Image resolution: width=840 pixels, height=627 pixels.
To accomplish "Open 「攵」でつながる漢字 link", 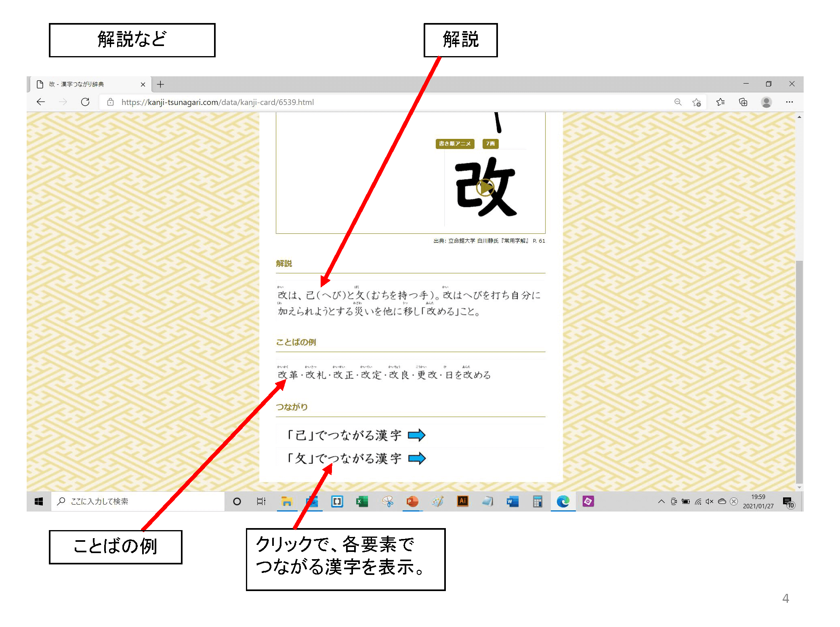I will 345,458.
